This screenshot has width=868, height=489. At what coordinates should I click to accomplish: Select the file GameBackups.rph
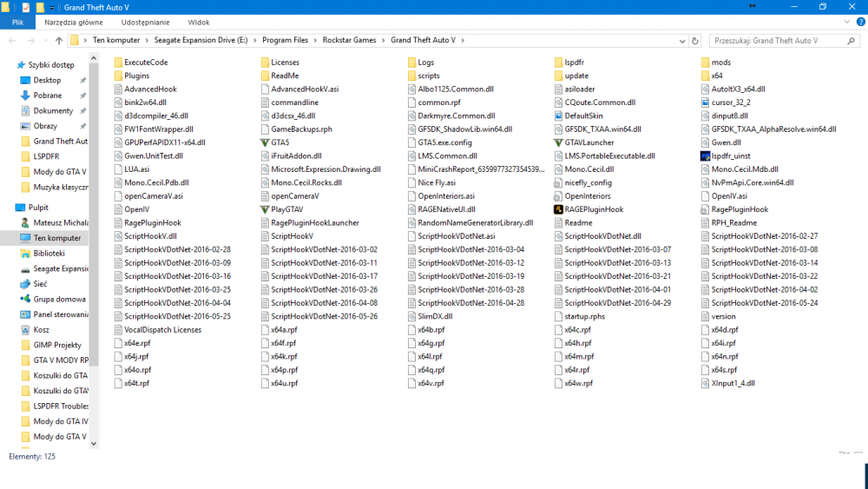pos(297,129)
